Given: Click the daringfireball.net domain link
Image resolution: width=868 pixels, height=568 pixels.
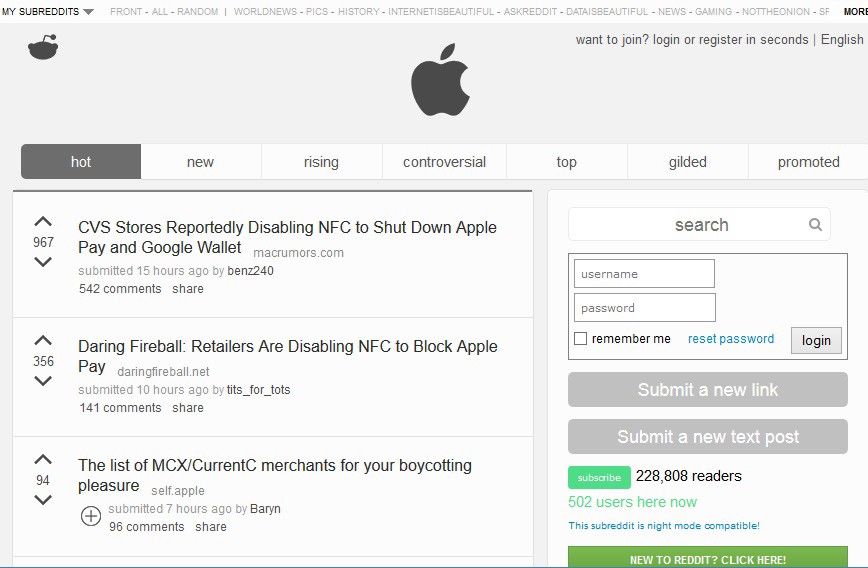Looking at the screenshot, I should pyautogui.click(x=163, y=371).
